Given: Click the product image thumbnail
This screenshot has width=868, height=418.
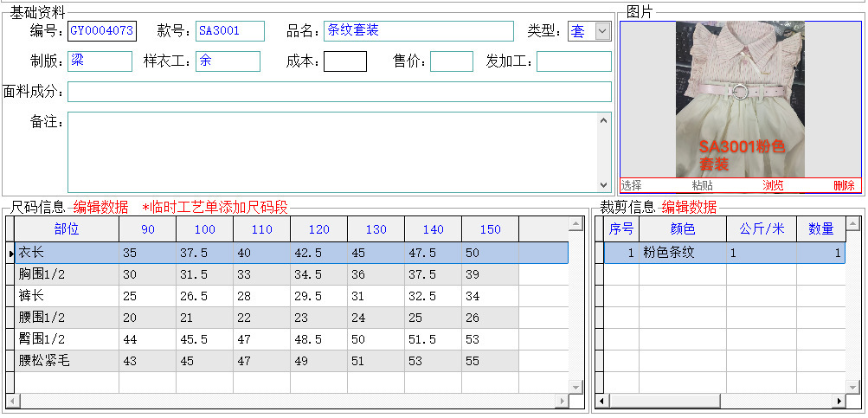Looking at the screenshot, I should (740, 100).
